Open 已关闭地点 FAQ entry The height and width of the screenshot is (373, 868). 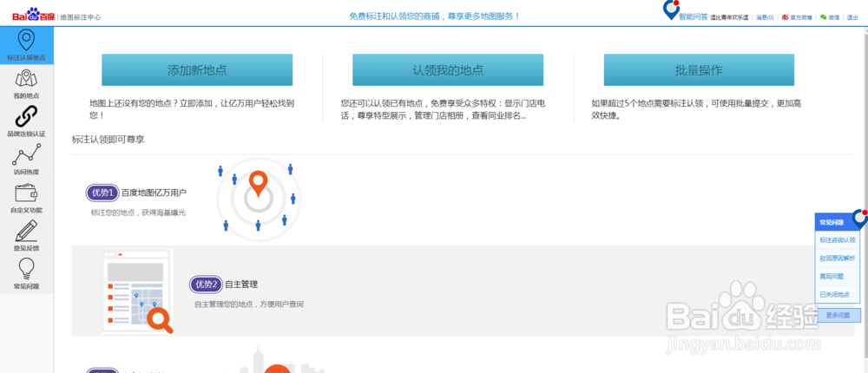838,294
